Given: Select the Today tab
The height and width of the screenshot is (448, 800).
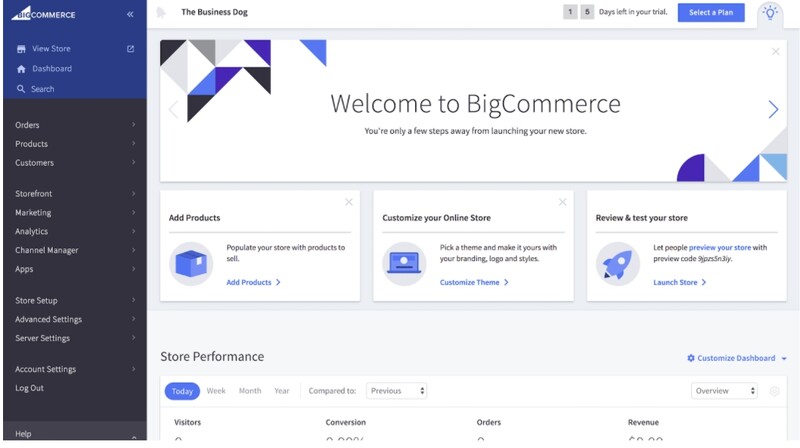Looking at the screenshot, I should click(182, 391).
